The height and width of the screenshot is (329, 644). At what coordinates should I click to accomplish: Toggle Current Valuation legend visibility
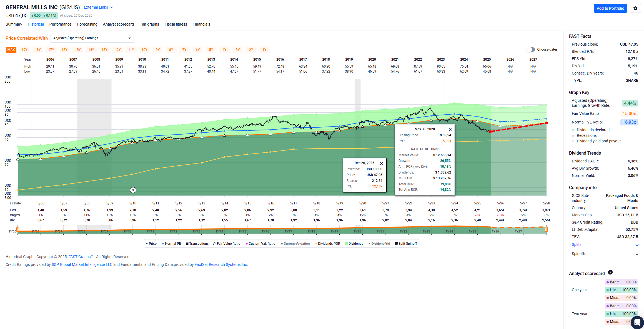coord(296,244)
